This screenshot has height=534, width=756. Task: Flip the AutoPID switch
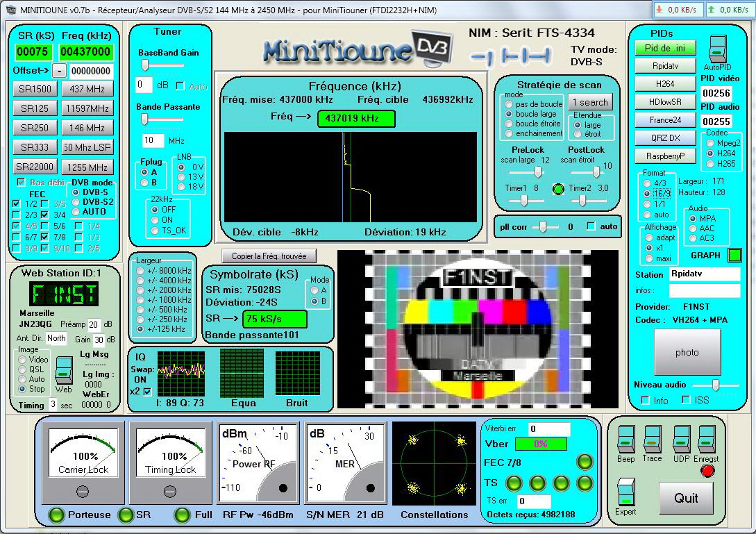click(x=717, y=49)
